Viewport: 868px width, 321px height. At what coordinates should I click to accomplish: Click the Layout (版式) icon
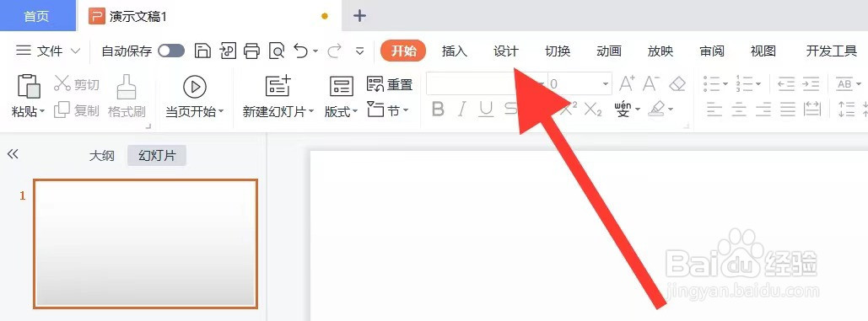(341, 86)
